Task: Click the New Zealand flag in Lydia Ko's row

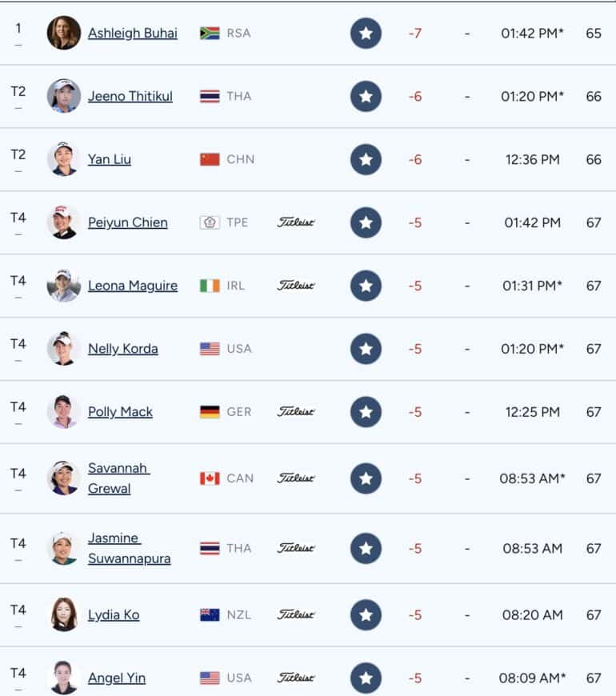Action: [x=210, y=615]
